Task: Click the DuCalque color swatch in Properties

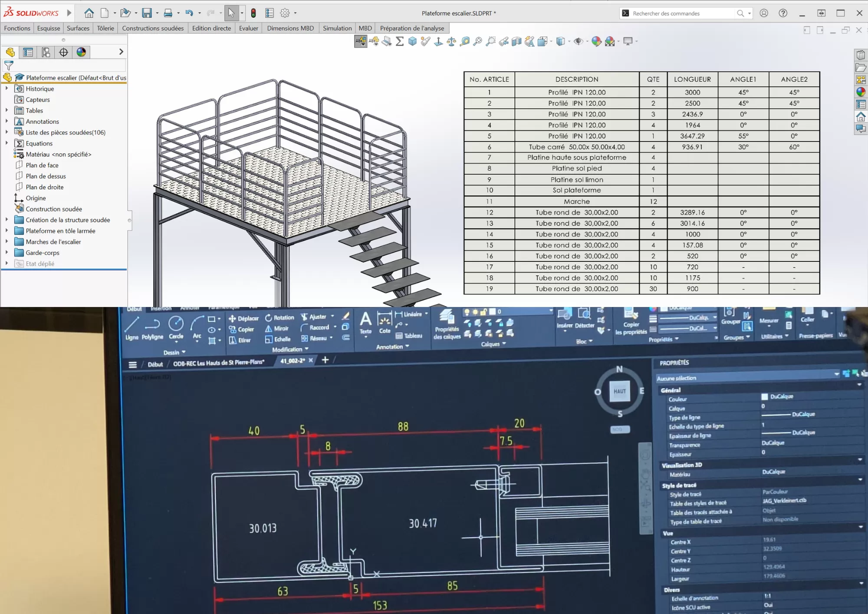Action: click(x=764, y=396)
